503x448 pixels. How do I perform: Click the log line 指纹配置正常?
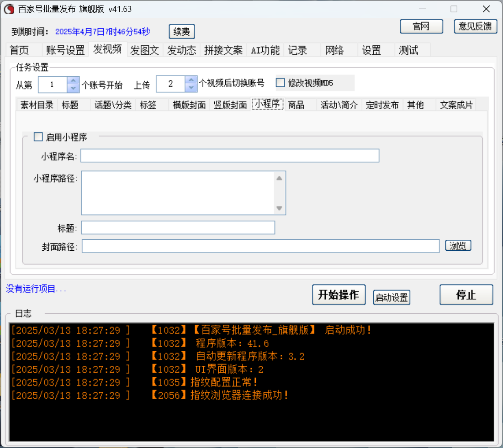[x=134, y=382]
